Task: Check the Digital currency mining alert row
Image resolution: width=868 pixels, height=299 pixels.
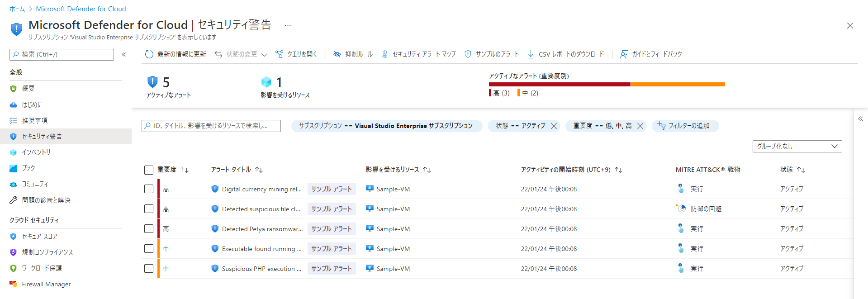Action: coord(149,189)
